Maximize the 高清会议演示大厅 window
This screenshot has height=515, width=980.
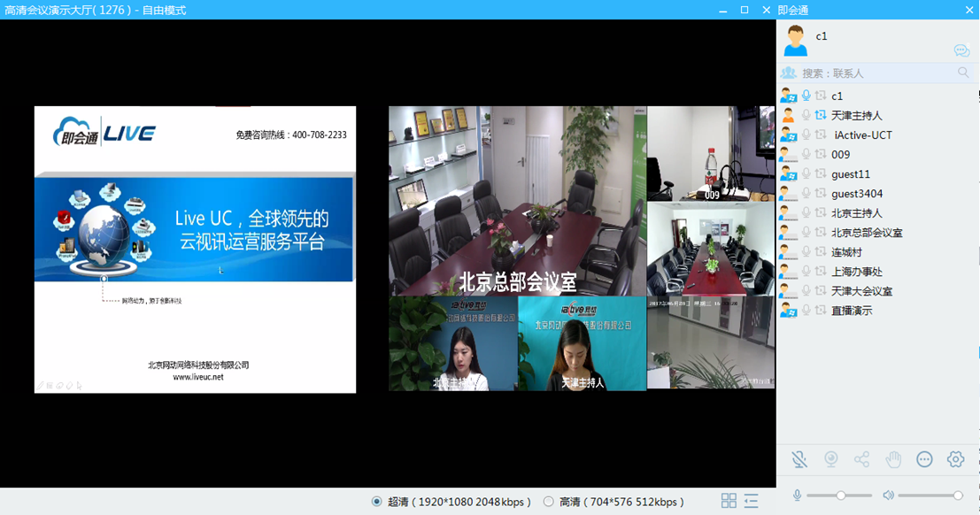pyautogui.click(x=745, y=10)
